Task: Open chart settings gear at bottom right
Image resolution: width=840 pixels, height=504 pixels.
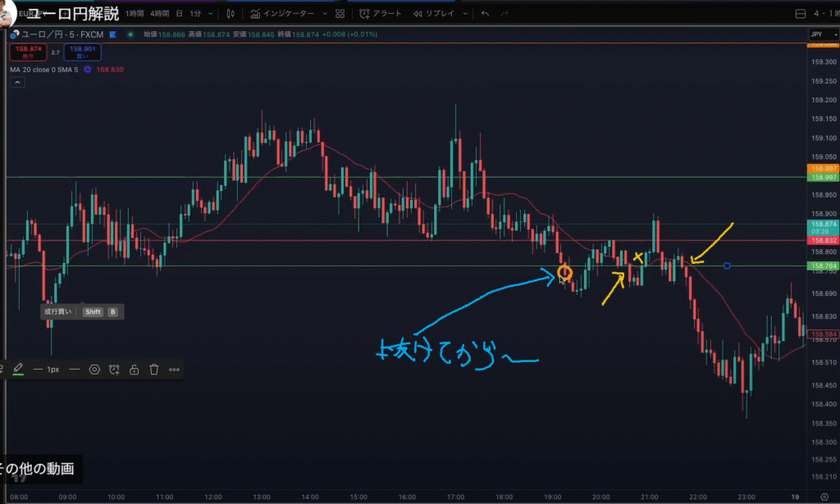Action: pyautogui.click(x=824, y=497)
